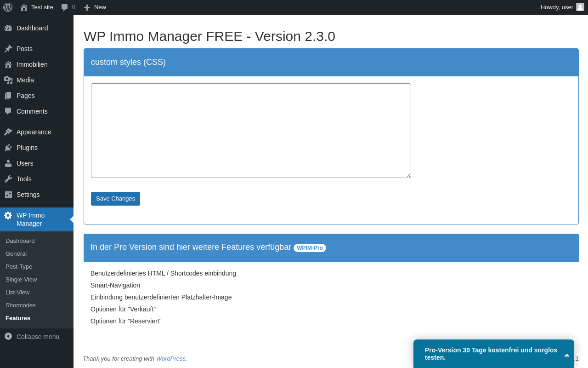Click the comment count 0 in admin bar

click(x=73, y=7)
